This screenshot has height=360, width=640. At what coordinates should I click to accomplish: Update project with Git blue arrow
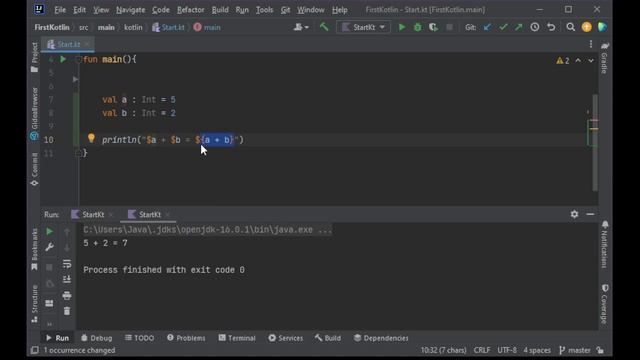pos(487,27)
